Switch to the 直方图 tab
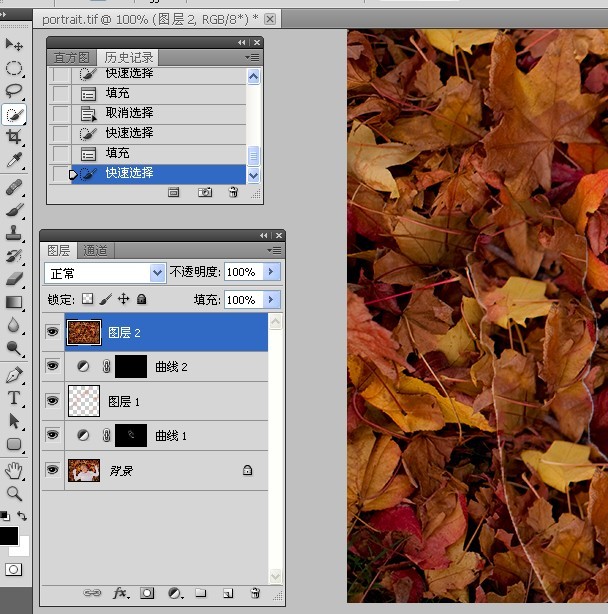Screen dimensions: 608x614 coord(71,58)
